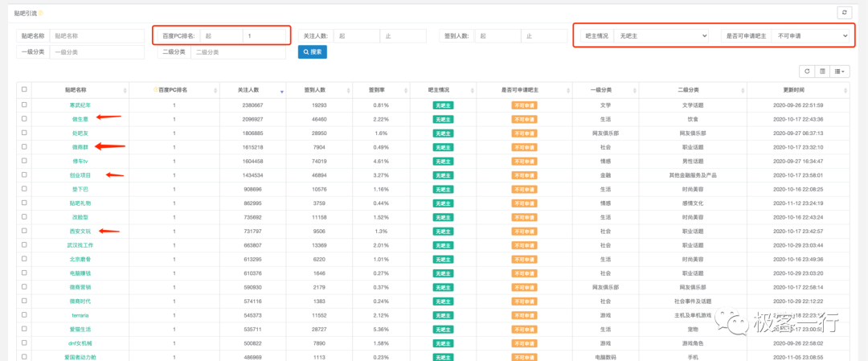Click the blue 搜索 search button
The height and width of the screenshot is (361, 868).
(312, 52)
